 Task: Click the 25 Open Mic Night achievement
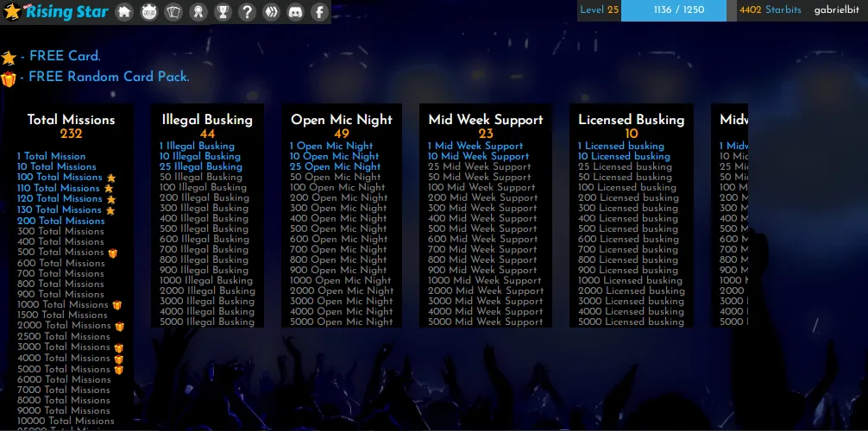click(335, 166)
